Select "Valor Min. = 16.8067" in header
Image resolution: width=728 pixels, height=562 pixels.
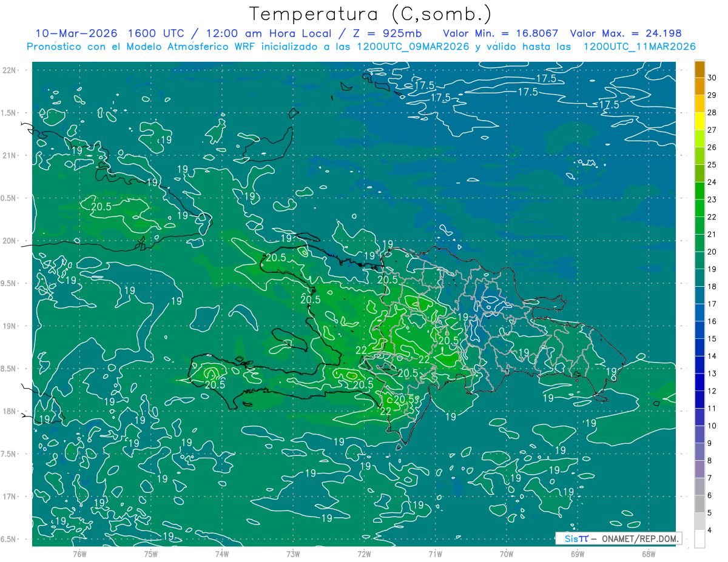point(500,33)
